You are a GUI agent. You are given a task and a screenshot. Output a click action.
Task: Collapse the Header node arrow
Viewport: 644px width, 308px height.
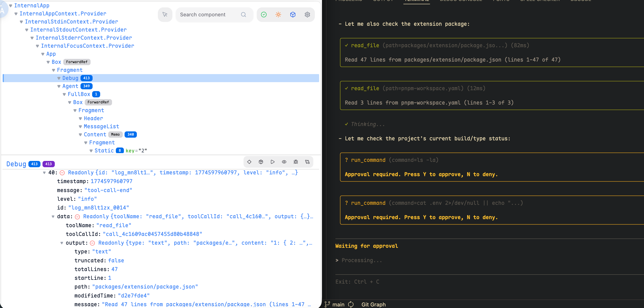80,119
